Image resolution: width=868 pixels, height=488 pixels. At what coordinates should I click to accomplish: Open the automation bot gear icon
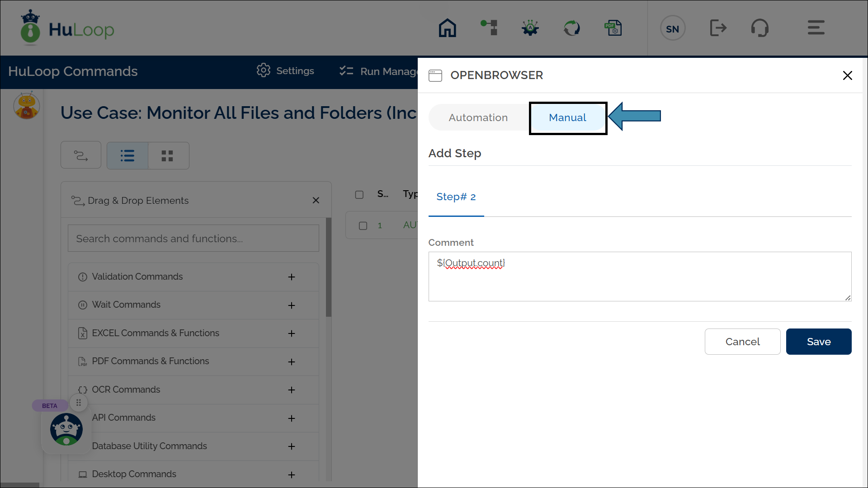pos(530,28)
